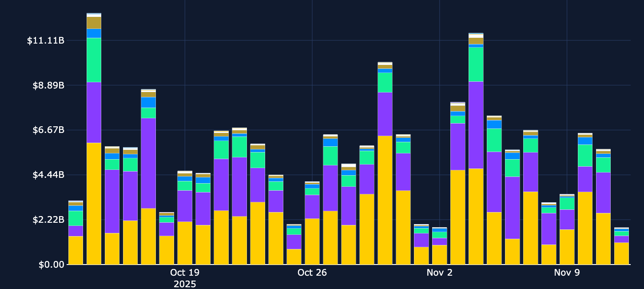Click the Oct 19 x-axis date label
The width and height of the screenshot is (644, 289).
(185, 273)
